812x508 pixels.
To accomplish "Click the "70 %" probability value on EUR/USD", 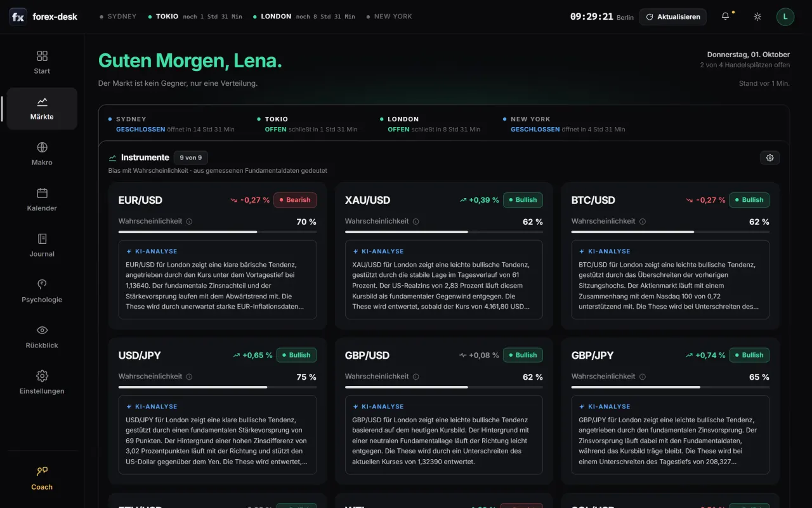I will [x=306, y=222].
